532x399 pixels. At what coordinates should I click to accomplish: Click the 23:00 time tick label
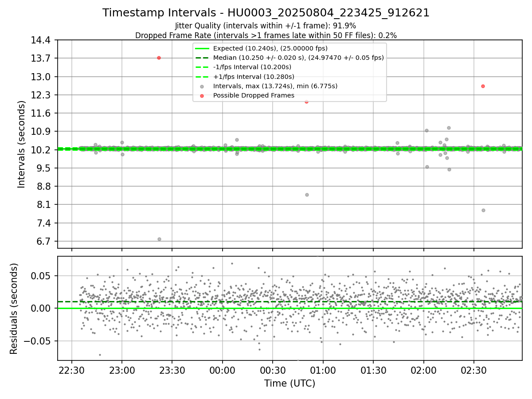click(122, 370)
